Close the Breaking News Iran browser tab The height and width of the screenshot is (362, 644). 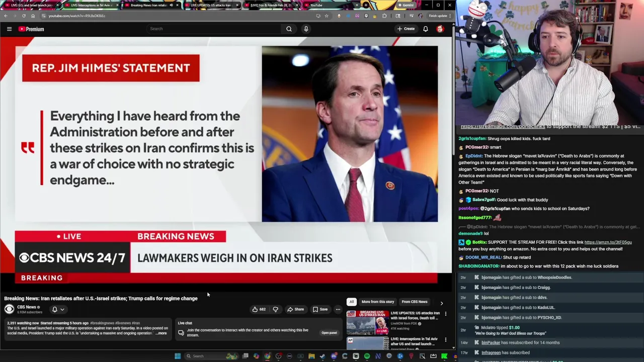click(x=177, y=5)
